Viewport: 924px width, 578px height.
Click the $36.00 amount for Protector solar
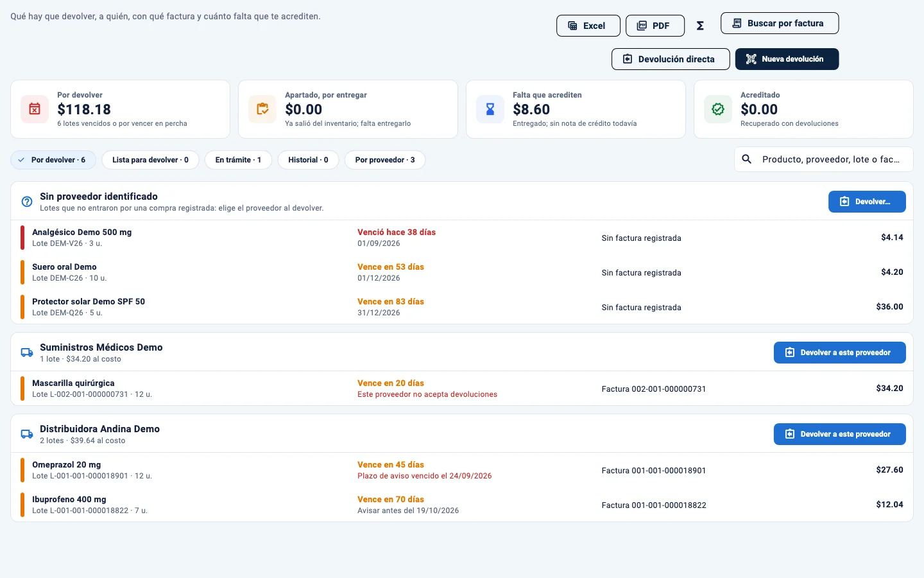pyautogui.click(x=889, y=307)
